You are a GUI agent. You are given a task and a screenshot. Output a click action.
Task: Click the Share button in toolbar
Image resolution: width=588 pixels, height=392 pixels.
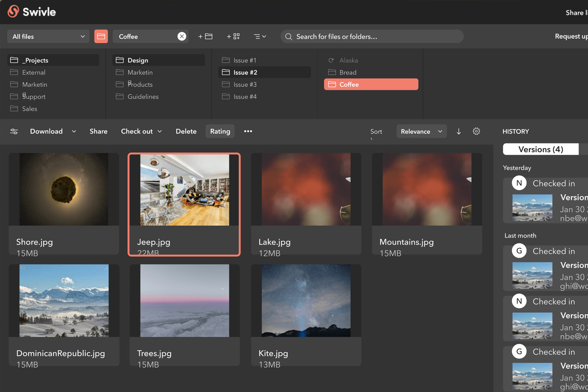coord(98,131)
